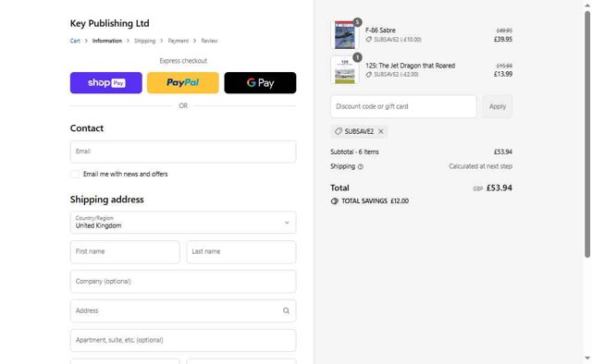This screenshot has height=364, width=592.
Task: Click the First name field
Action: 125,251
